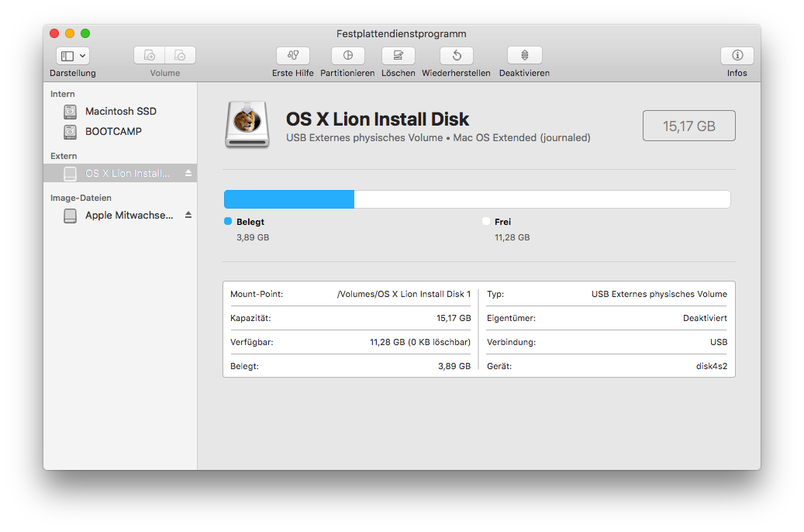Click the /Volumes/OS X Lion Install Disk 1 path
The height and width of the screenshot is (532, 804).
click(x=403, y=294)
